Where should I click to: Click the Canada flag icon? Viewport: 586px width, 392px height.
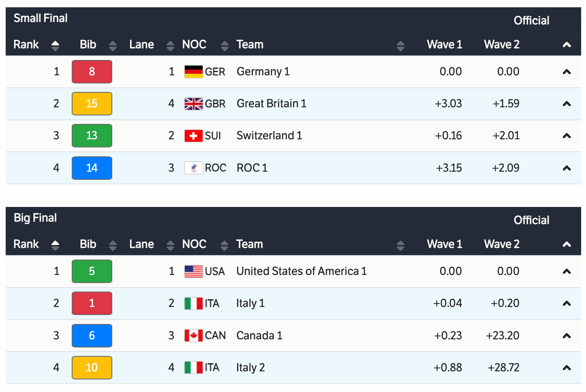point(193,335)
